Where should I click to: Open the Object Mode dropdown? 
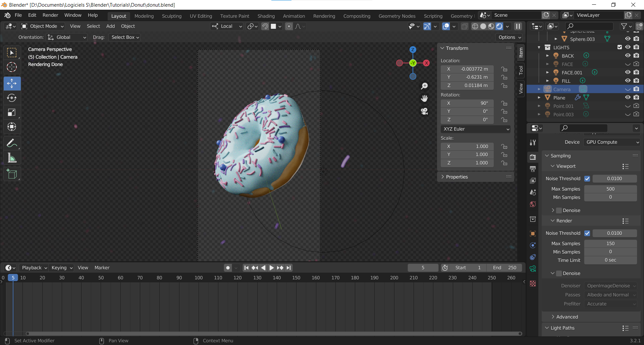(x=42, y=26)
